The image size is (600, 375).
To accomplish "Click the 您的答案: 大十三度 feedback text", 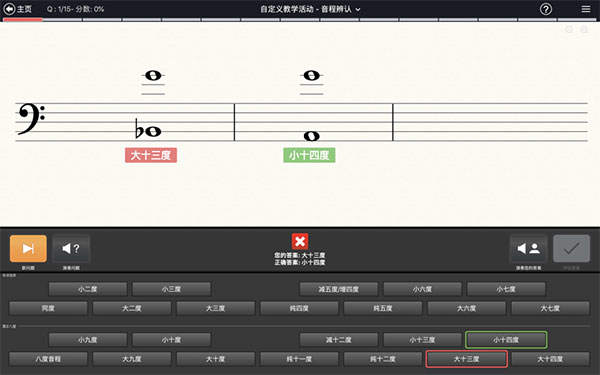I will click(x=300, y=255).
